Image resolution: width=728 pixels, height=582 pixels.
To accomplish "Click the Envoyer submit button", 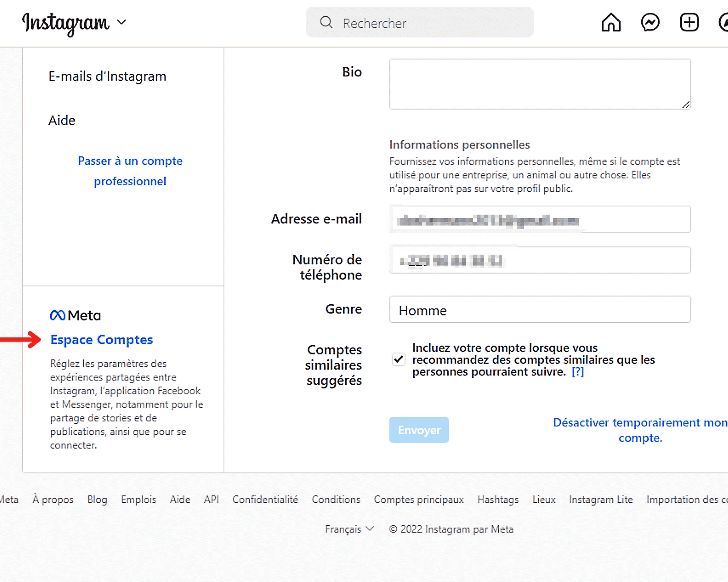I will [x=419, y=430].
